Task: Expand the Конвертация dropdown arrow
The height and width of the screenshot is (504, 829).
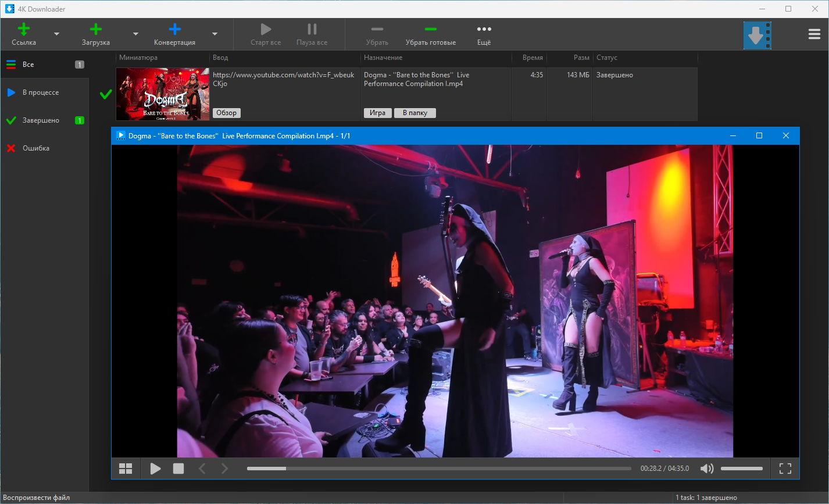Action: click(215, 34)
